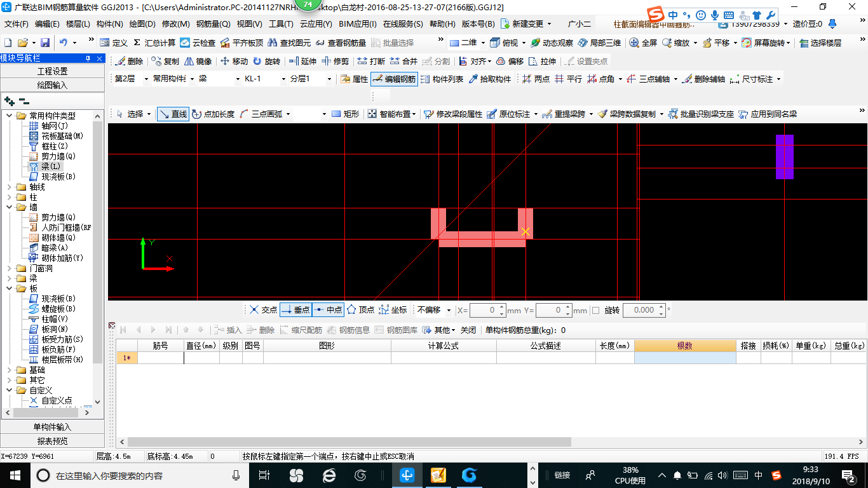Click 原位标注 in-place annotation tool

pos(508,114)
